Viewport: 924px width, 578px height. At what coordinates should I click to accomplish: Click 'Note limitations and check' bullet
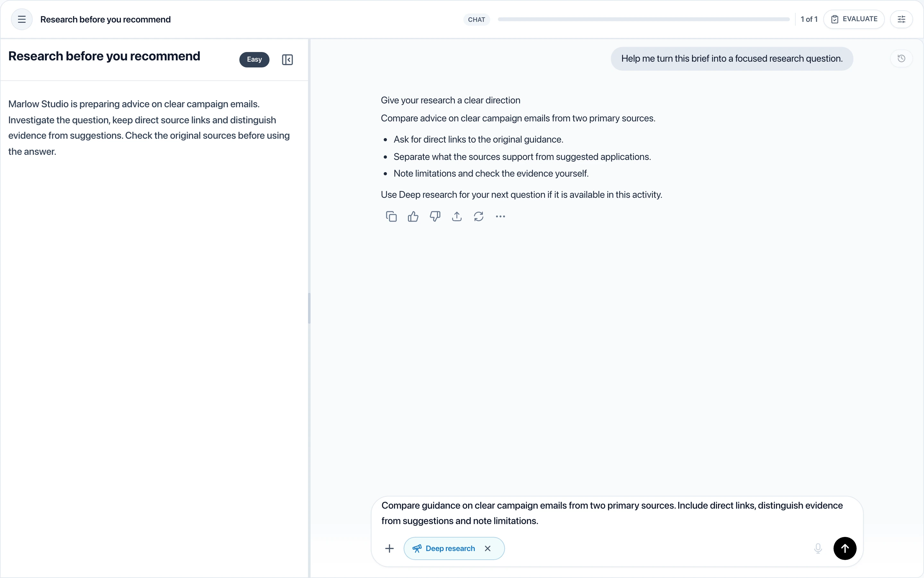(x=491, y=173)
